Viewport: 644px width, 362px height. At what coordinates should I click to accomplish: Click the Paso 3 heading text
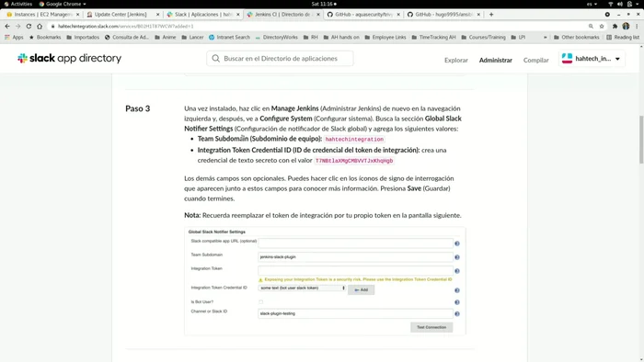[x=138, y=108]
